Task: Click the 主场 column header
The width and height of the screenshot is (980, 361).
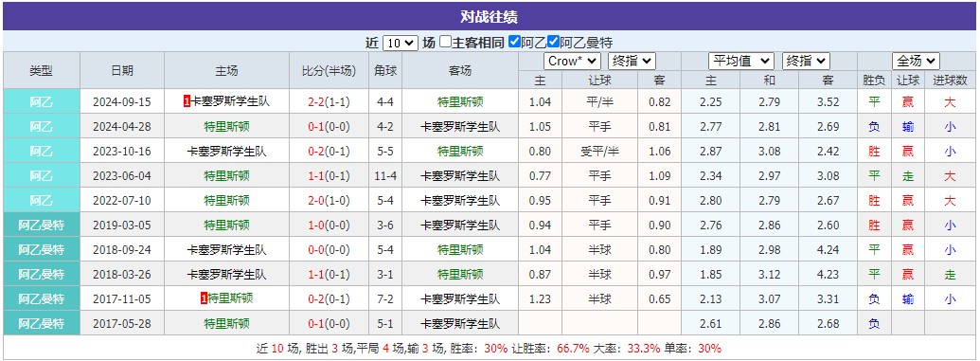Action: [x=226, y=71]
